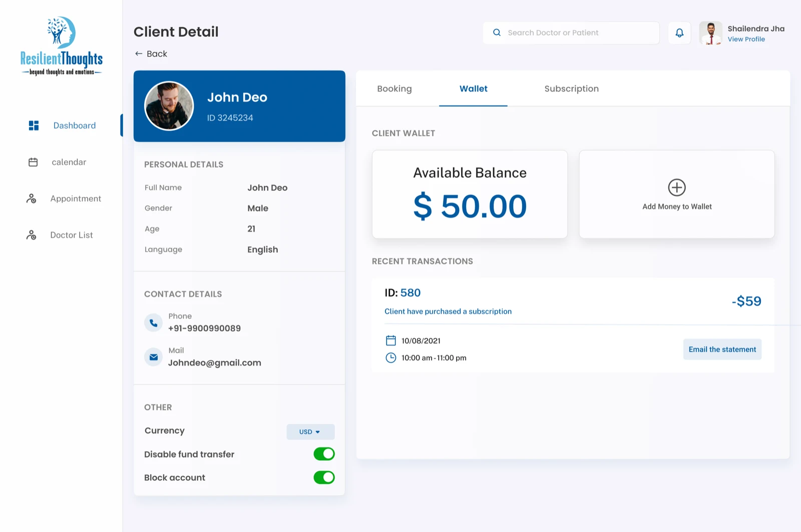Click Shailendra Jha's avatar photo

coord(711,33)
